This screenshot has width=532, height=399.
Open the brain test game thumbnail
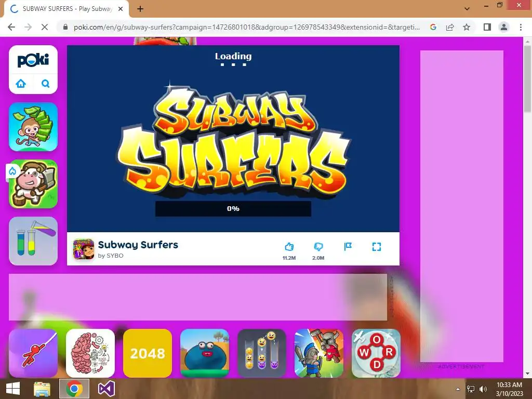90,353
